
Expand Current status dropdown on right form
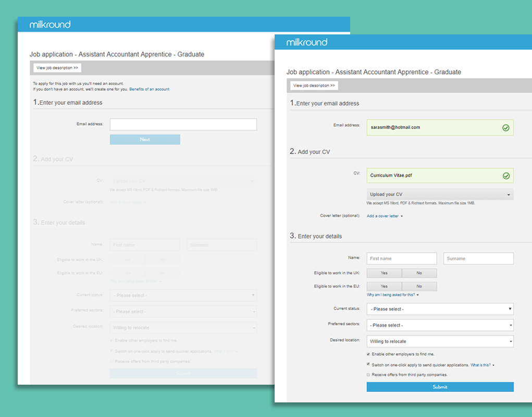pyautogui.click(x=440, y=309)
